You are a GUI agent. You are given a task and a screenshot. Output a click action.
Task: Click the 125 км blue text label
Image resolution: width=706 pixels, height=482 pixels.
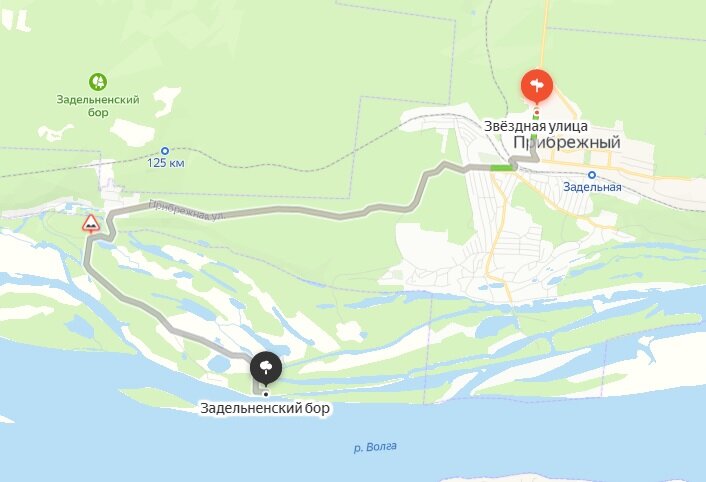pos(166,163)
